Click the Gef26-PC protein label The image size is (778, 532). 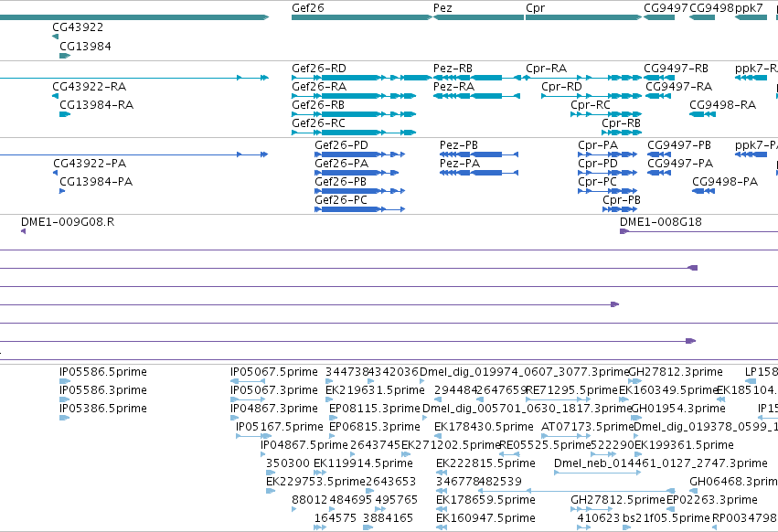coord(341,200)
